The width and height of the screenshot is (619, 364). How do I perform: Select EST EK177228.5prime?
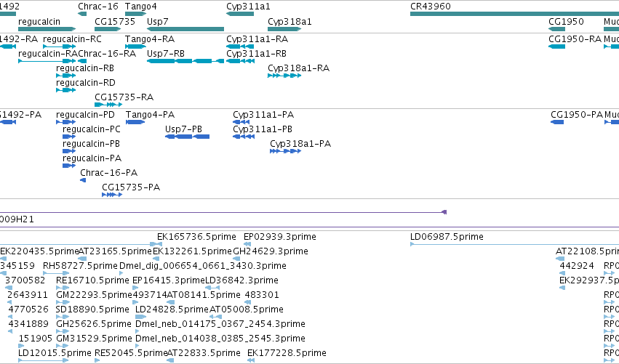pyautogui.click(x=287, y=353)
